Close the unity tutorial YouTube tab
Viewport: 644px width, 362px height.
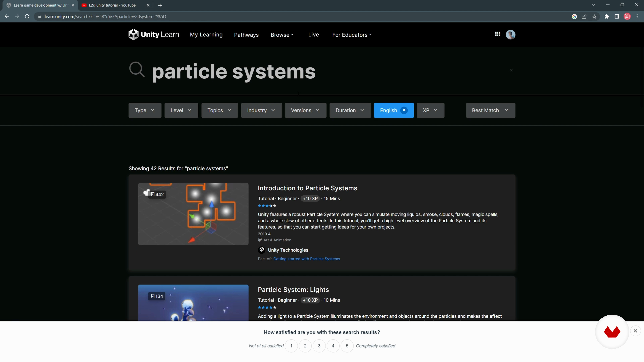pos(148,5)
